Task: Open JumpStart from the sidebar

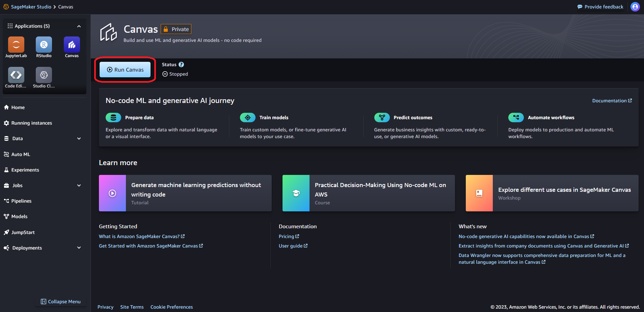Action: click(x=23, y=232)
